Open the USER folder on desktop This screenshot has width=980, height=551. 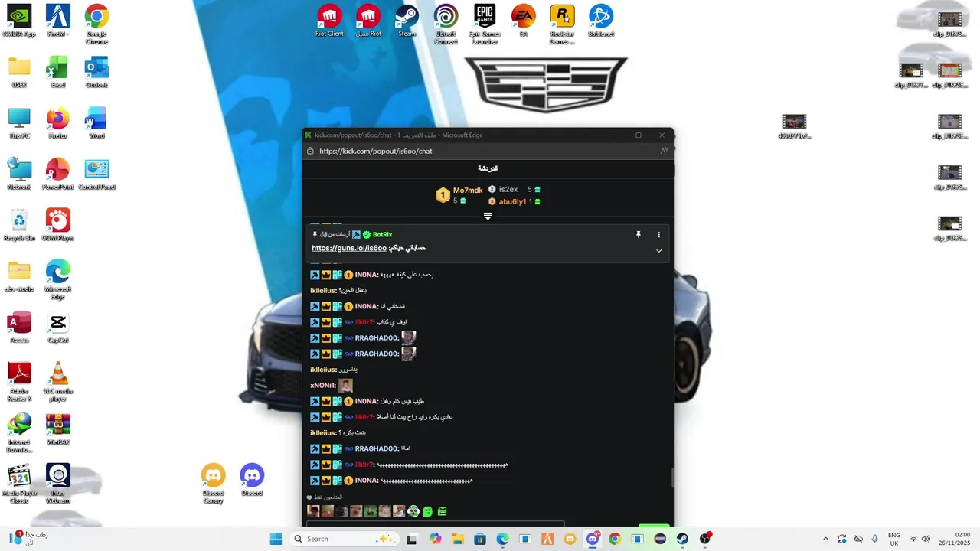pyautogui.click(x=19, y=73)
